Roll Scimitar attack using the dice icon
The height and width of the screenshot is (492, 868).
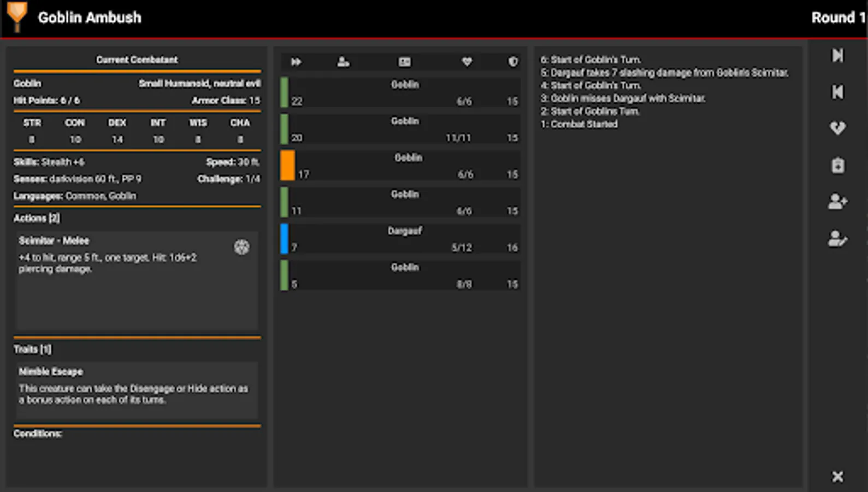pyautogui.click(x=241, y=247)
